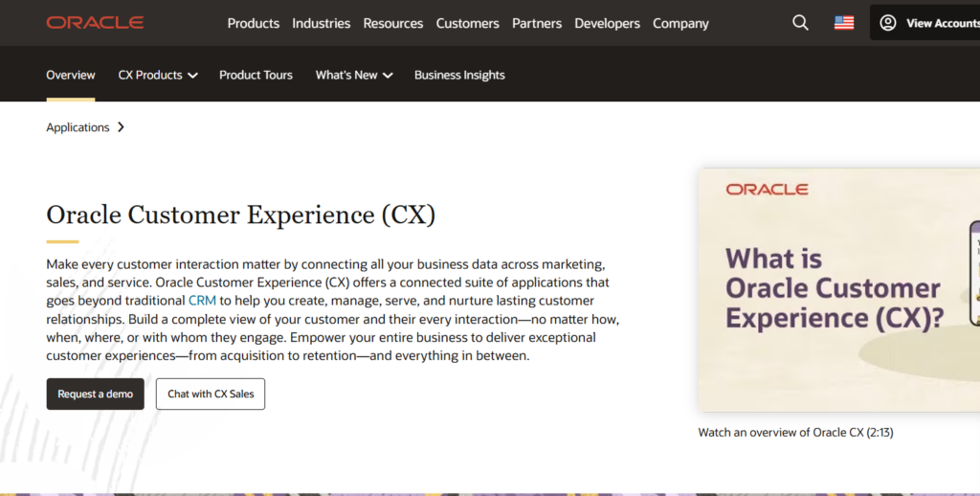Open the Developers menu
Viewport: 980px width, 496px height.
tap(608, 23)
